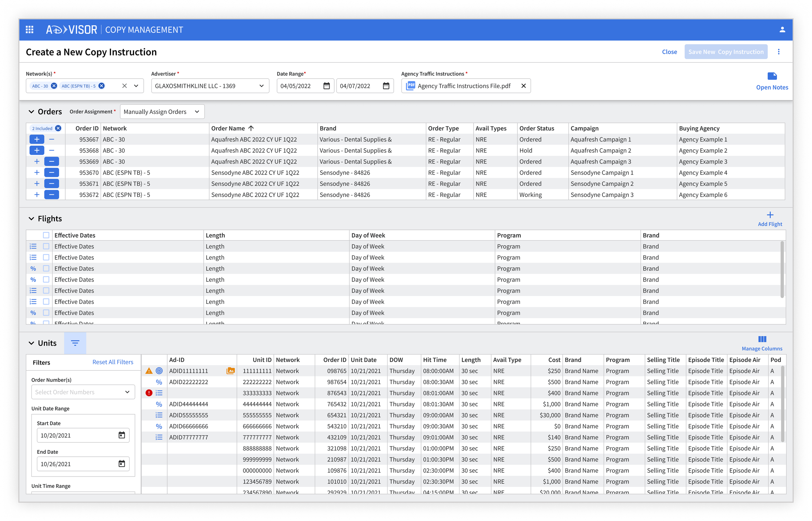
Task: Open the Manage Columns panel
Action: [x=762, y=339]
